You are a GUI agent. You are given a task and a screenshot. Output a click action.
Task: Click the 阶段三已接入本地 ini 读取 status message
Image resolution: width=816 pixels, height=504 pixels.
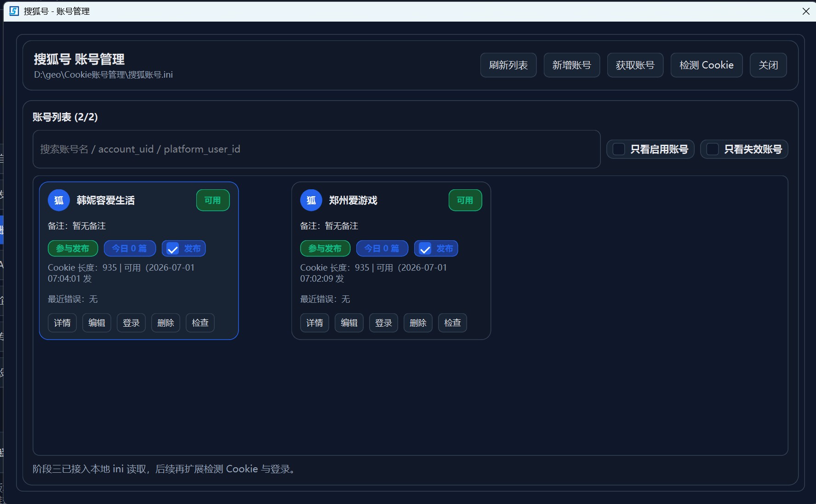165,469
